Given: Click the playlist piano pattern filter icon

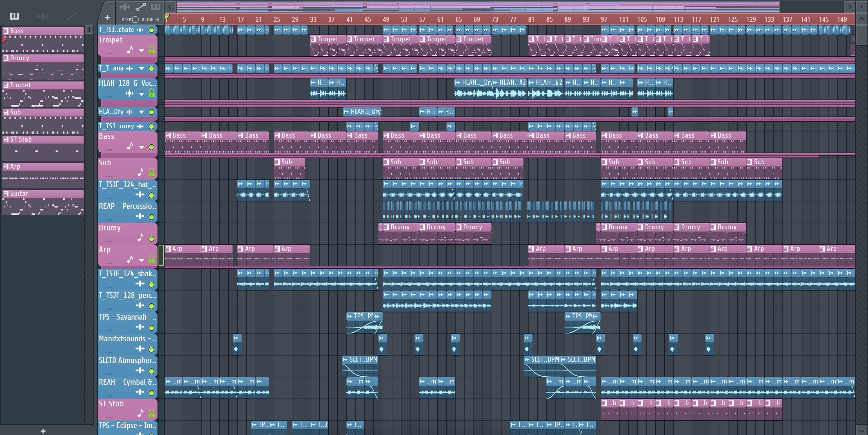Looking at the screenshot, I should 156,7.
